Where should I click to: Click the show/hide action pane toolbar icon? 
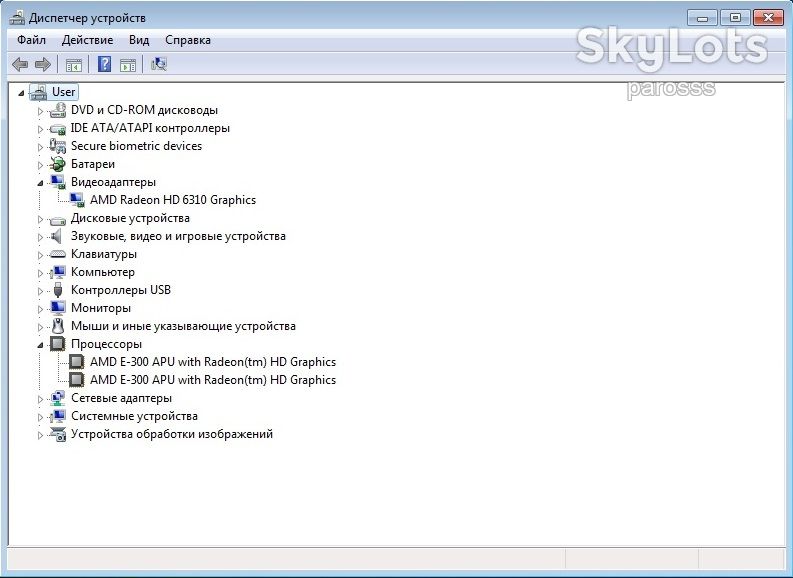pos(127,65)
